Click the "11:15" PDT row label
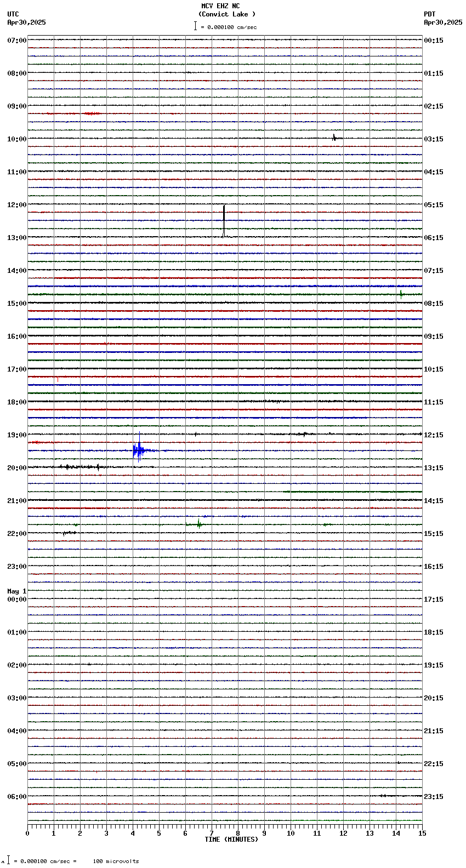This screenshot has height=868, width=466. pos(434,402)
